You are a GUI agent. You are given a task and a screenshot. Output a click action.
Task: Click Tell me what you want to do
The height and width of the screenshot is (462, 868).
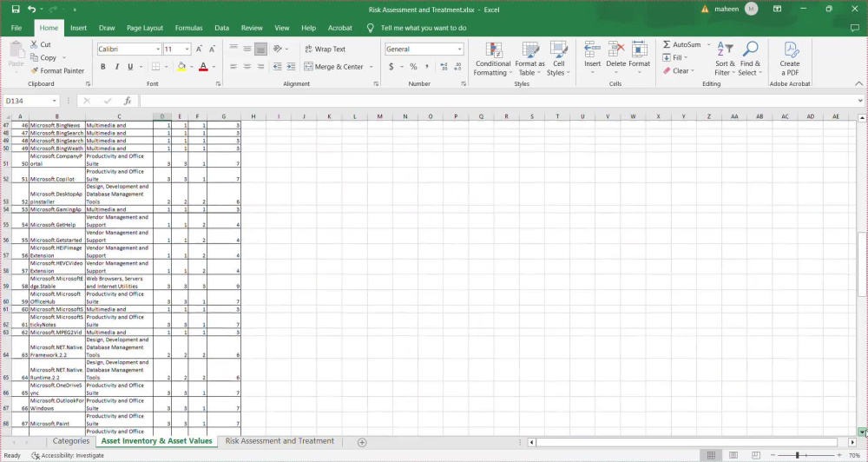tap(424, 28)
